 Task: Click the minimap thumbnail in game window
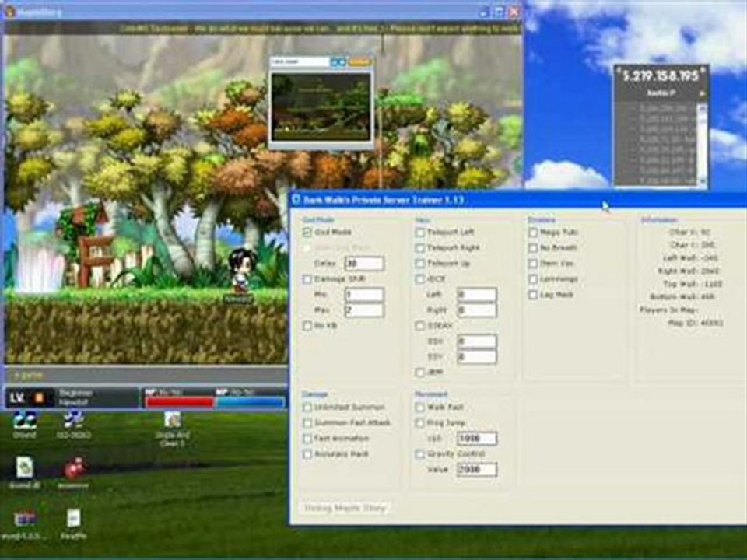click(x=321, y=107)
